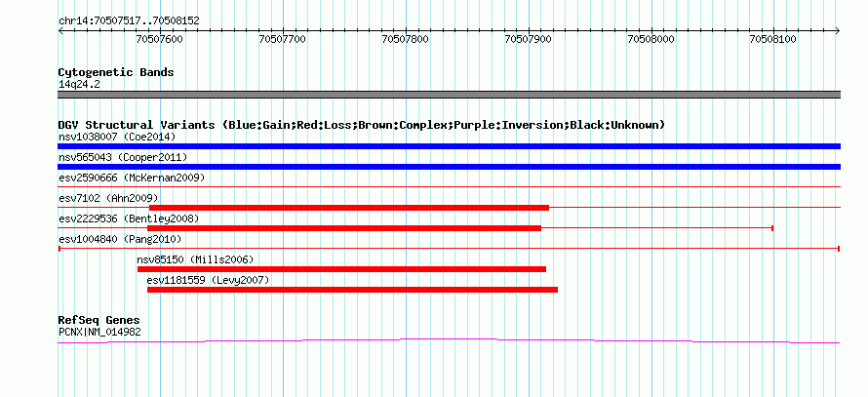This screenshot has height=397, width=868.
Task: Select the blue nsv565043 gain bar
Action: click(449, 167)
